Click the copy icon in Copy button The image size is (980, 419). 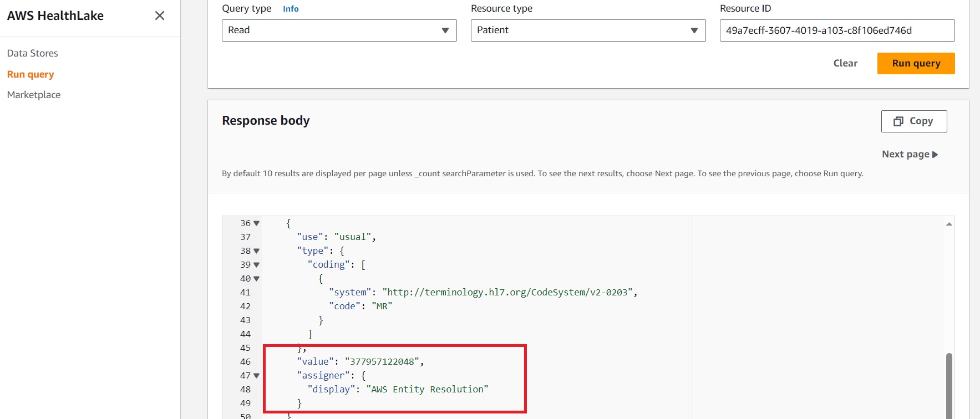(x=898, y=121)
